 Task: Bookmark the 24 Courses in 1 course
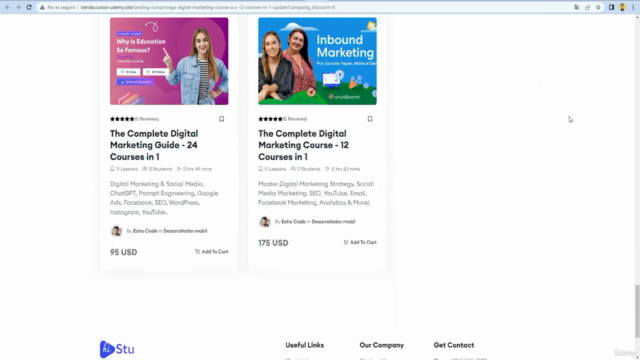[x=221, y=119]
